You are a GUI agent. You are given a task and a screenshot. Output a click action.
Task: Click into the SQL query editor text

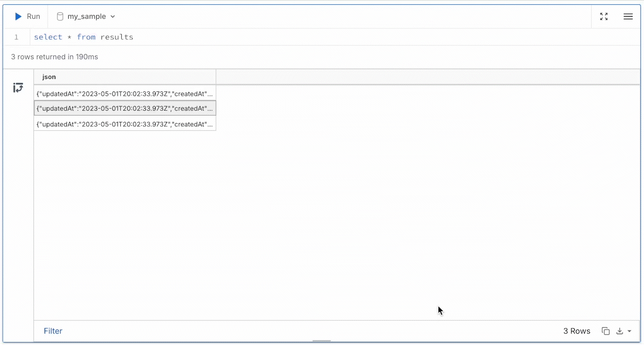tap(83, 37)
